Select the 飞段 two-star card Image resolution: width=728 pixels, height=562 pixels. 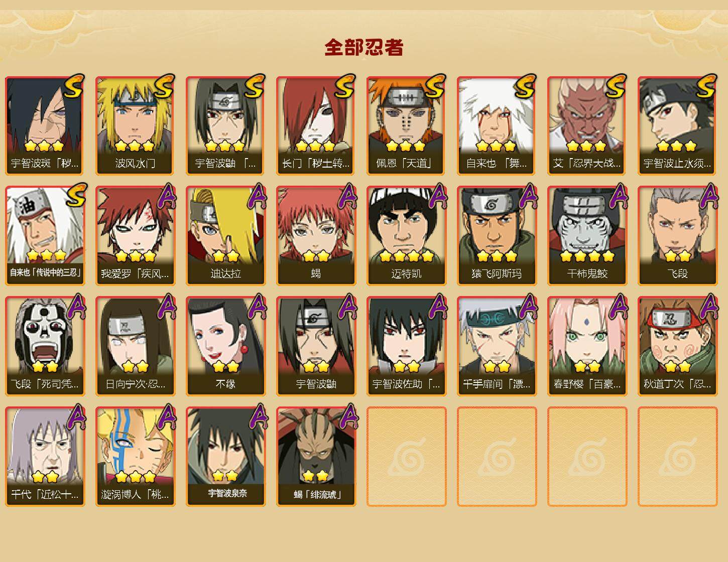click(x=678, y=236)
